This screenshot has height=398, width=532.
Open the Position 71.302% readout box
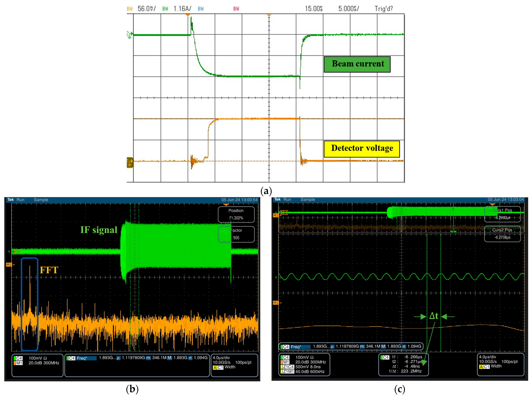[236, 214]
